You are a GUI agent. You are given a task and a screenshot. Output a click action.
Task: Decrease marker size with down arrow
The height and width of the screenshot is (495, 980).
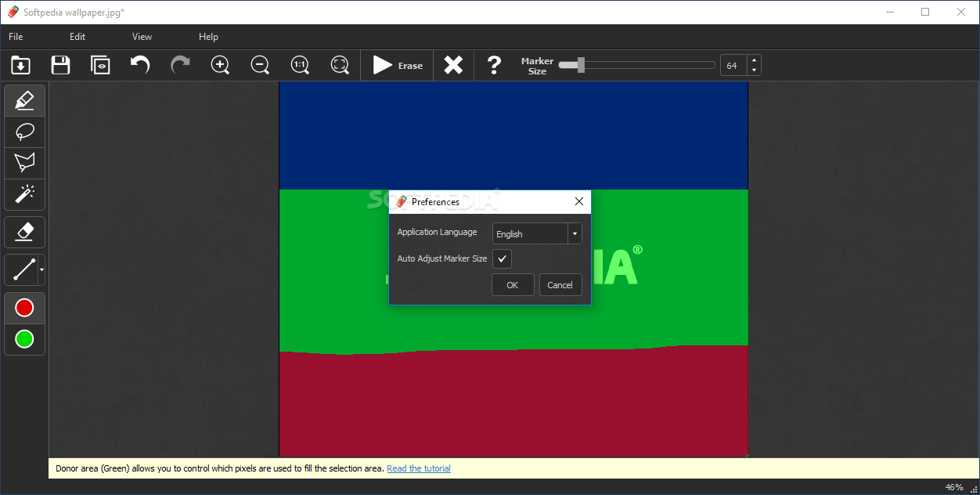point(754,70)
